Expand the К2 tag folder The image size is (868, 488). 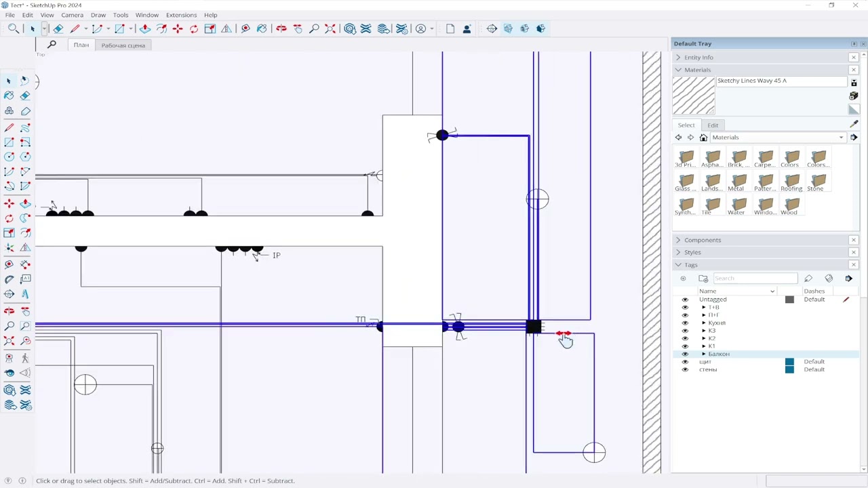[x=704, y=338]
